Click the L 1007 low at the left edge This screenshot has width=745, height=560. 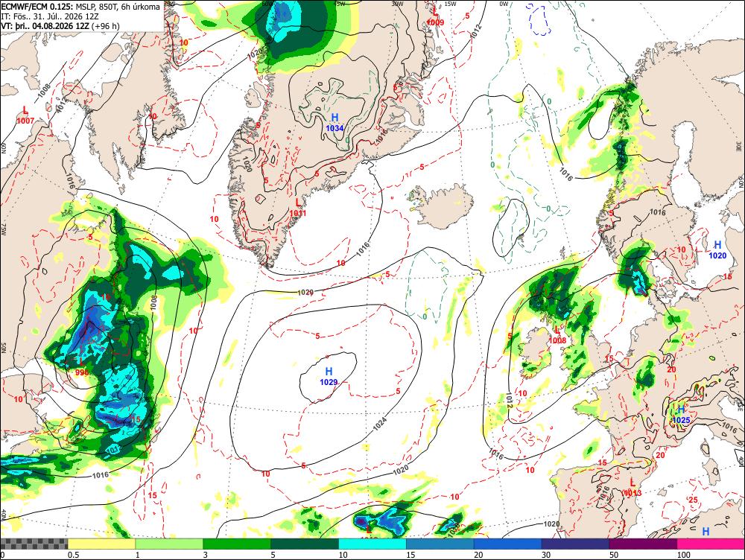pos(25,115)
